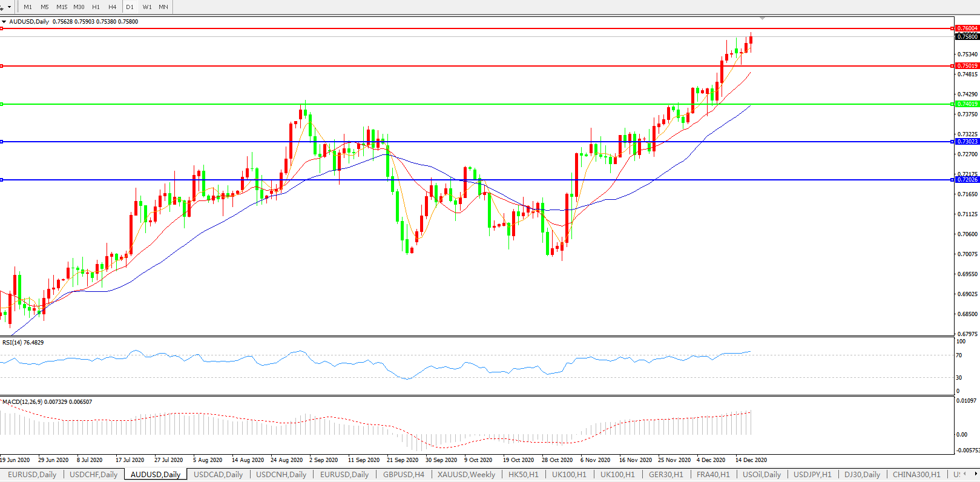Toggle the M15 timeframe button
Screen dimensions: 980x482
point(62,7)
